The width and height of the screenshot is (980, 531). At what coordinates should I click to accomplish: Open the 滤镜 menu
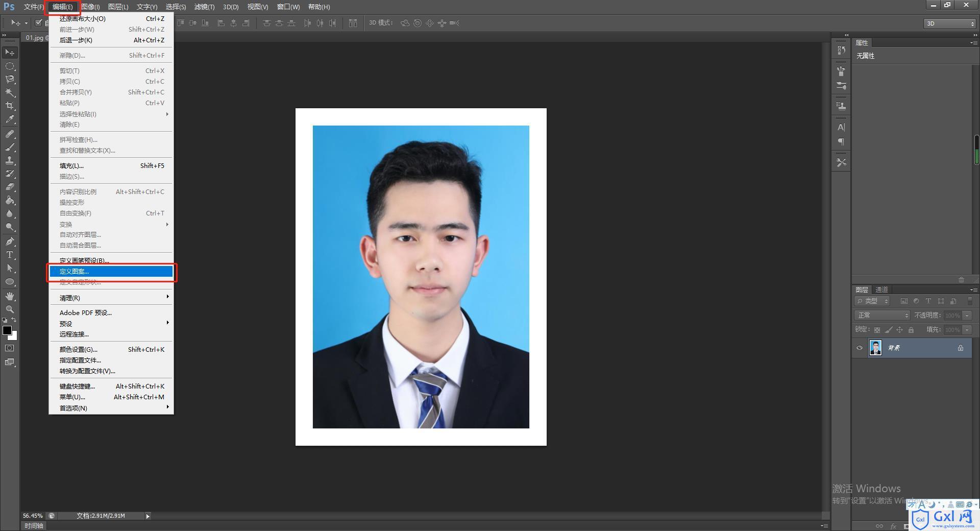coord(204,7)
